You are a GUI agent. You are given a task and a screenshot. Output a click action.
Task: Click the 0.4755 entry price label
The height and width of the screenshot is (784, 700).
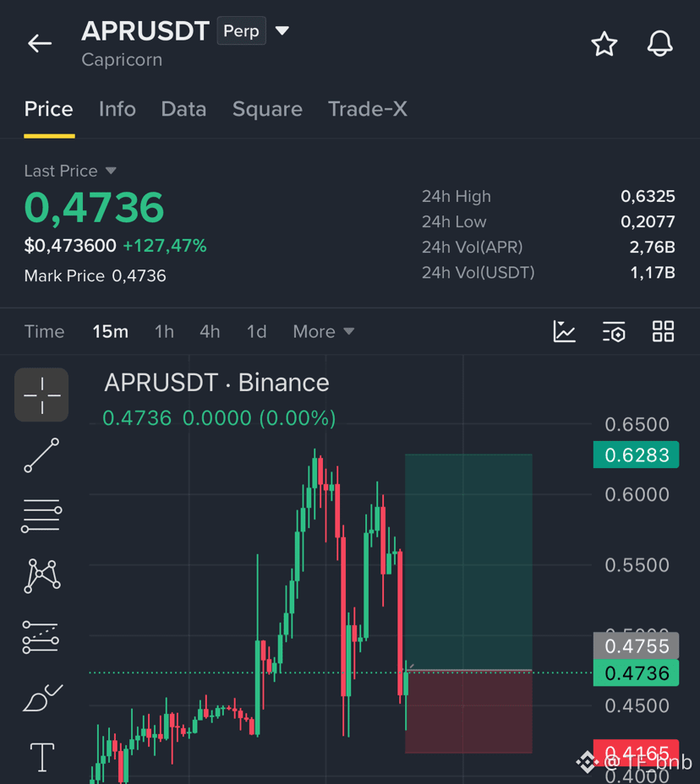(636, 645)
